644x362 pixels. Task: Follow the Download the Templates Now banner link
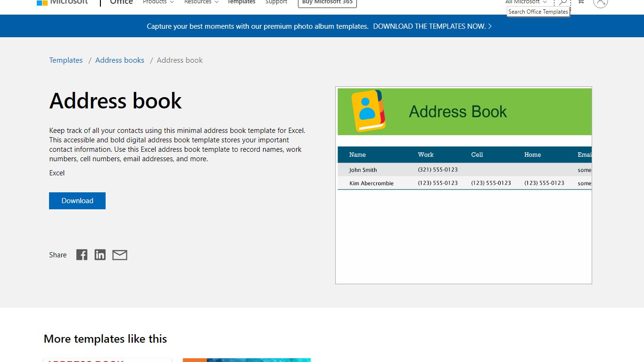(432, 26)
